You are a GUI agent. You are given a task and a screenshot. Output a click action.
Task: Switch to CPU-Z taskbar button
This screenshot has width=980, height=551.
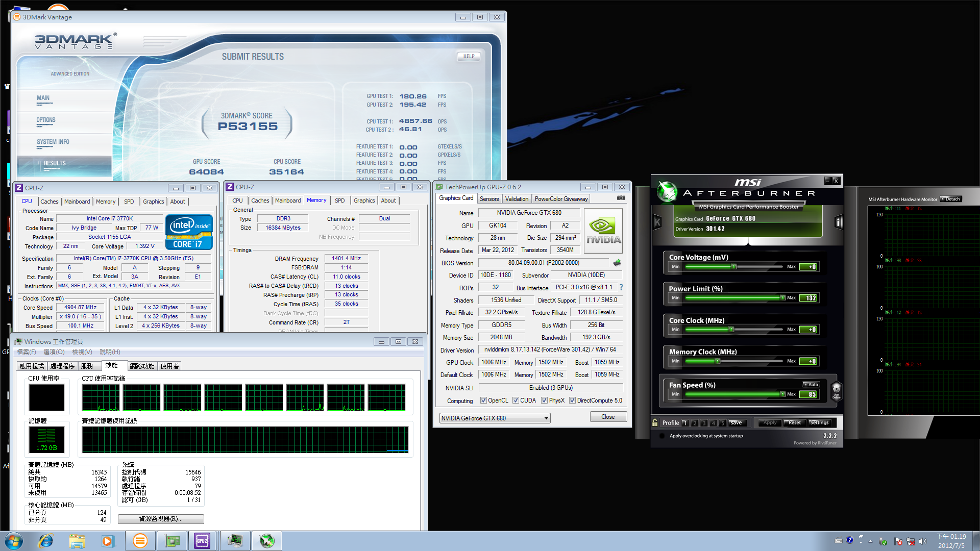click(x=203, y=541)
